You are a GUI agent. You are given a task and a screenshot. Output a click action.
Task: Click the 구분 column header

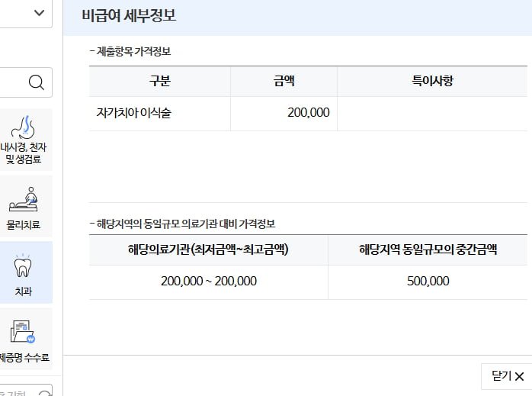(160, 81)
